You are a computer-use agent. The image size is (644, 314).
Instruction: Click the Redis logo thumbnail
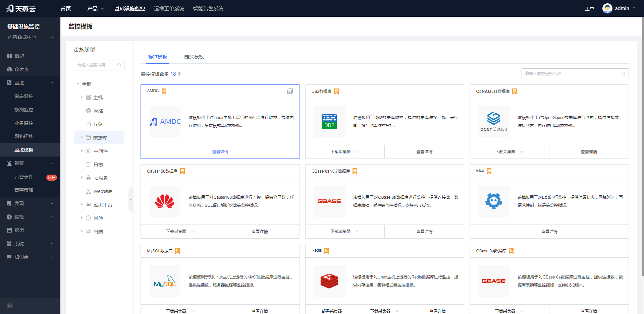(x=329, y=281)
